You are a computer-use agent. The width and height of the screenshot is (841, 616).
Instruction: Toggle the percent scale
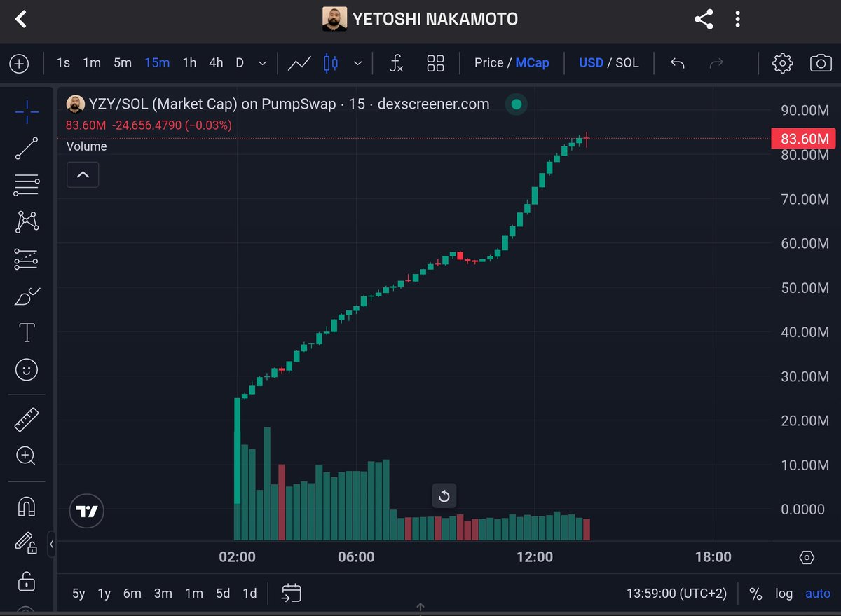pyautogui.click(x=755, y=594)
